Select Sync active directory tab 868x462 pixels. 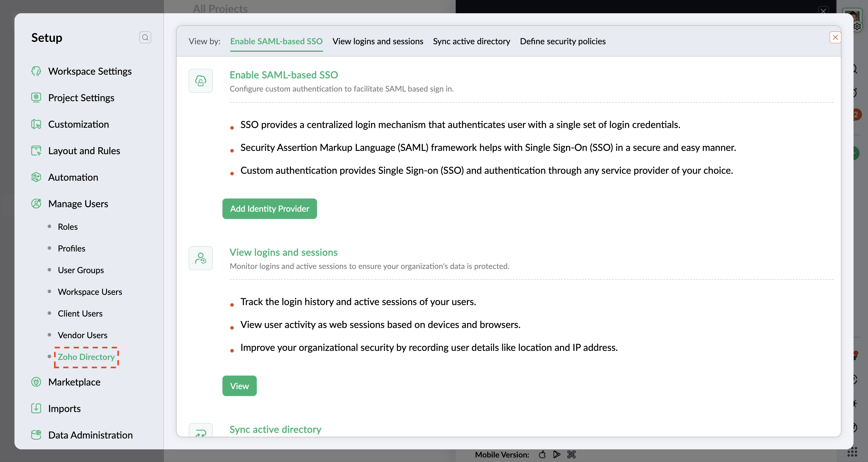point(471,41)
